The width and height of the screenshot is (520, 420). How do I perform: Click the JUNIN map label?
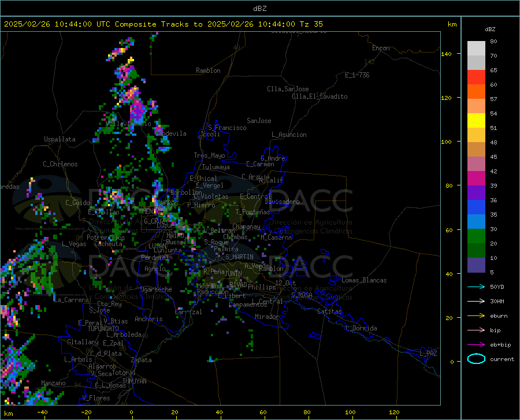[x=233, y=273]
